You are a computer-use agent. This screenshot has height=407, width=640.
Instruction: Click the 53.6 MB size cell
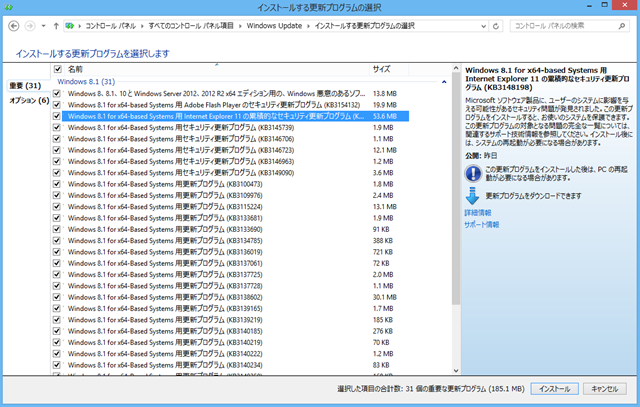coord(384,116)
